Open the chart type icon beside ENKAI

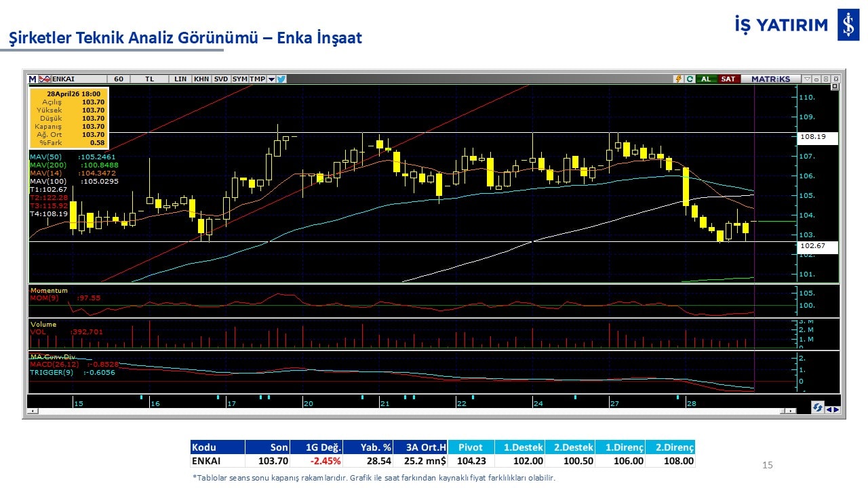(x=45, y=79)
